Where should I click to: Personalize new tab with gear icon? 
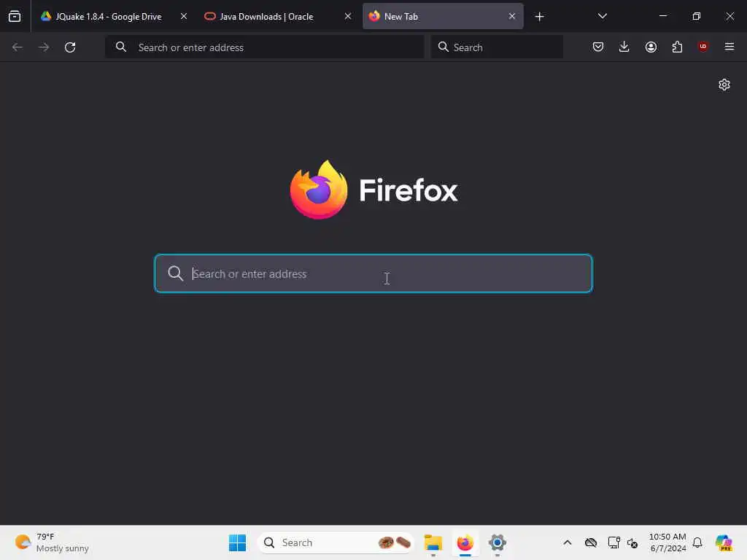click(724, 85)
